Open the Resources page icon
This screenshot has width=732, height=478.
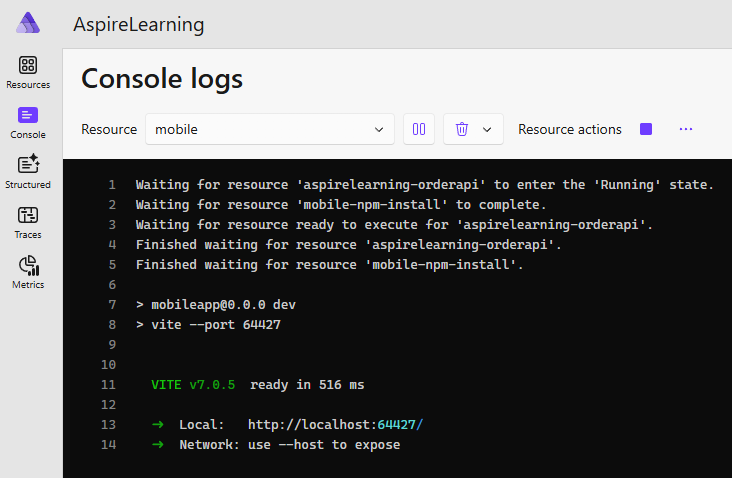point(28,65)
